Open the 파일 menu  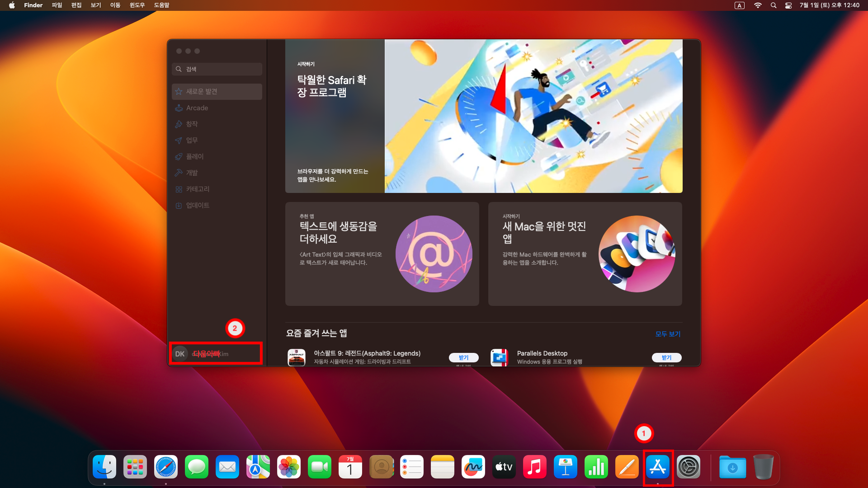(x=57, y=5)
